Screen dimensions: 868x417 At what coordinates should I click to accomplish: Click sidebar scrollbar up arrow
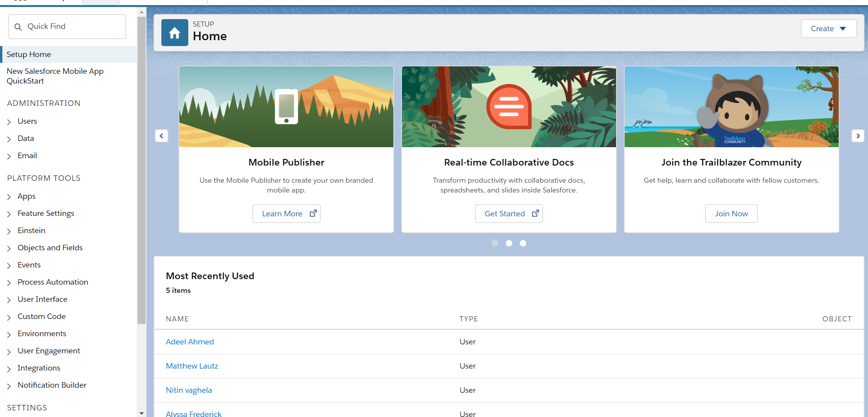141,12
